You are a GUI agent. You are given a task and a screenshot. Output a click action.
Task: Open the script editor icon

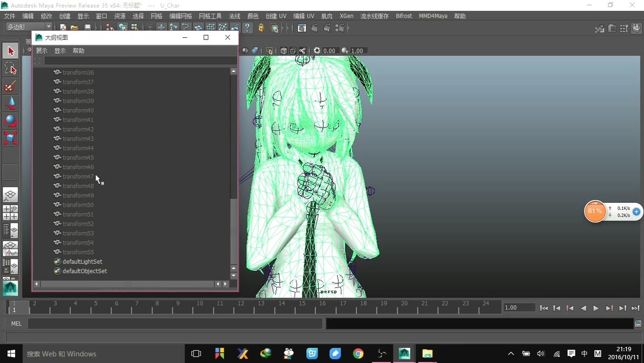coord(638,324)
